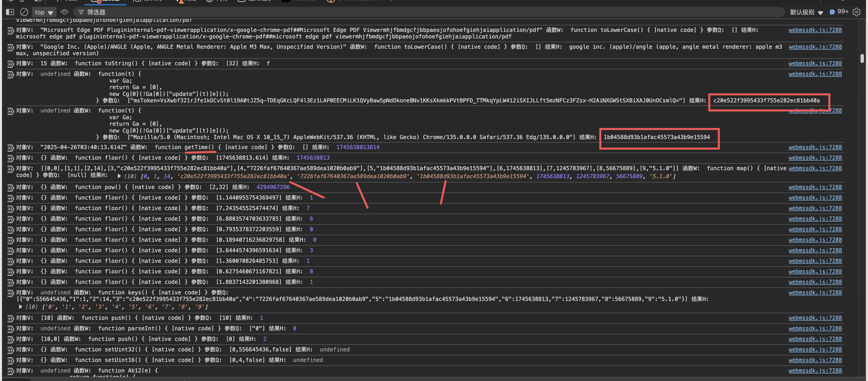This screenshot has height=381, width=868.
Task: Click the log icon of the setUint32() row
Action: [x=11, y=350]
